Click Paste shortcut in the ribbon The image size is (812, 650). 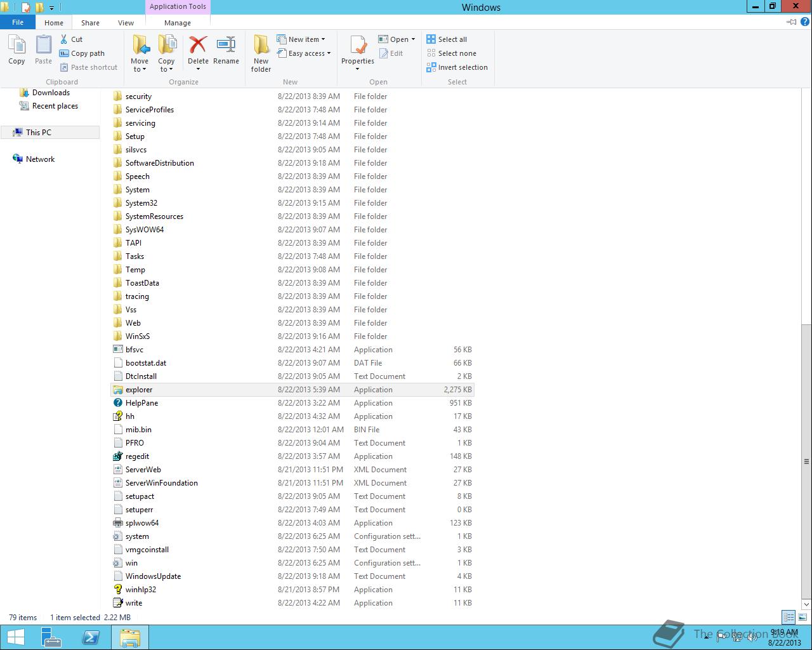click(88, 67)
